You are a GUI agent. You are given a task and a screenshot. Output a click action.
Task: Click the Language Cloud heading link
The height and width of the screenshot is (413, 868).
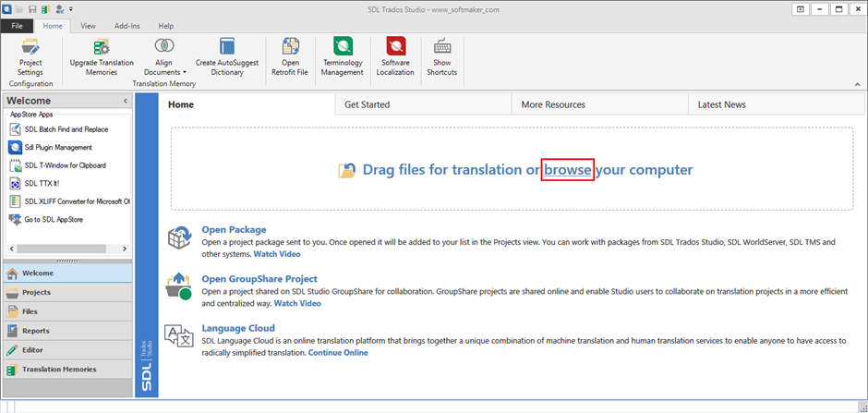[x=238, y=328]
